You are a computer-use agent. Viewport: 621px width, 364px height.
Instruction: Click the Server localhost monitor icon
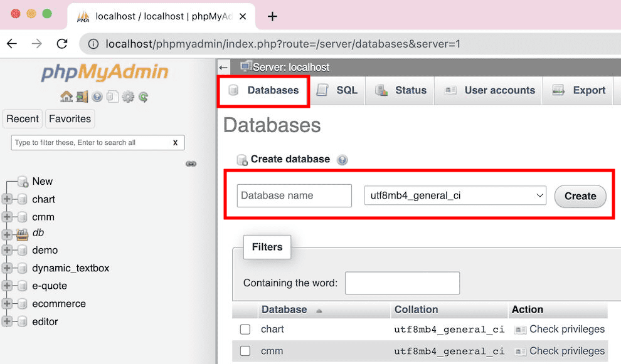point(246,66)
